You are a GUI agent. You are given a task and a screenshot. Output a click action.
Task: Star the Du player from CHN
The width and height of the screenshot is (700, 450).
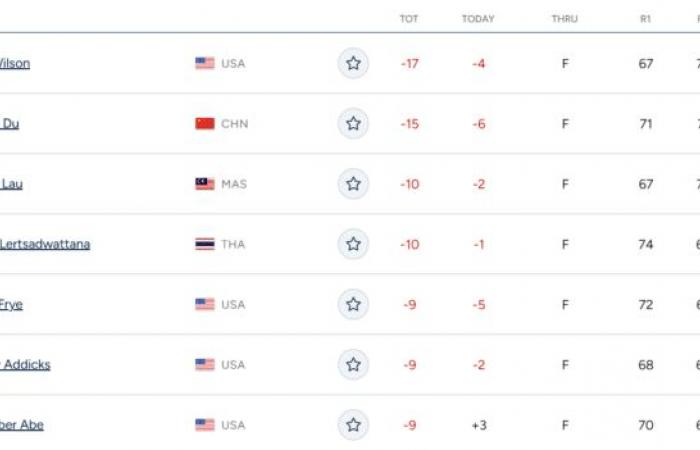click(x=353, y=124)
